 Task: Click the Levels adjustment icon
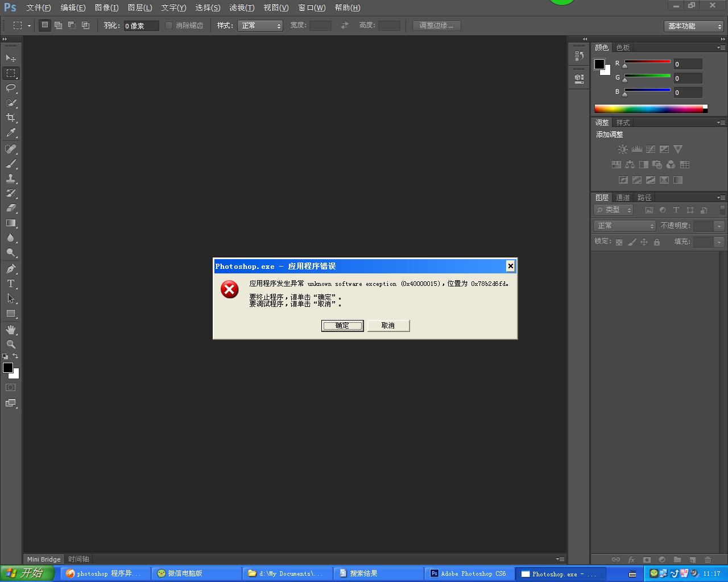(x=637, y=149)
